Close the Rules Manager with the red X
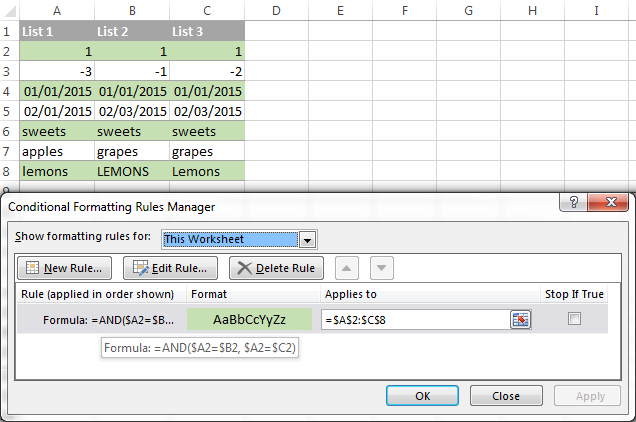The height and width of the screenshot is (422, 636). click(608, 202)
